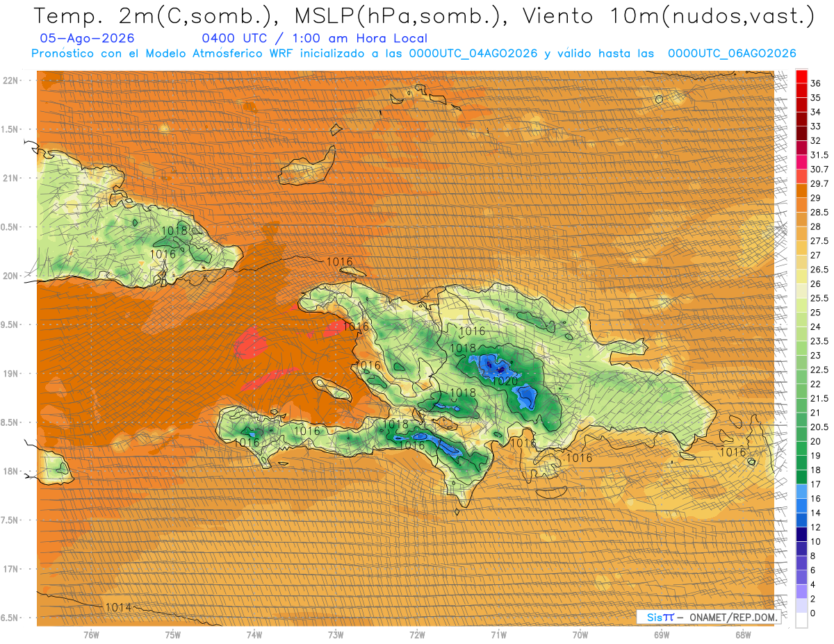Click the 18N latitude label
The width and height of the screenshot is (834, 644).
(x=11, y=471)
